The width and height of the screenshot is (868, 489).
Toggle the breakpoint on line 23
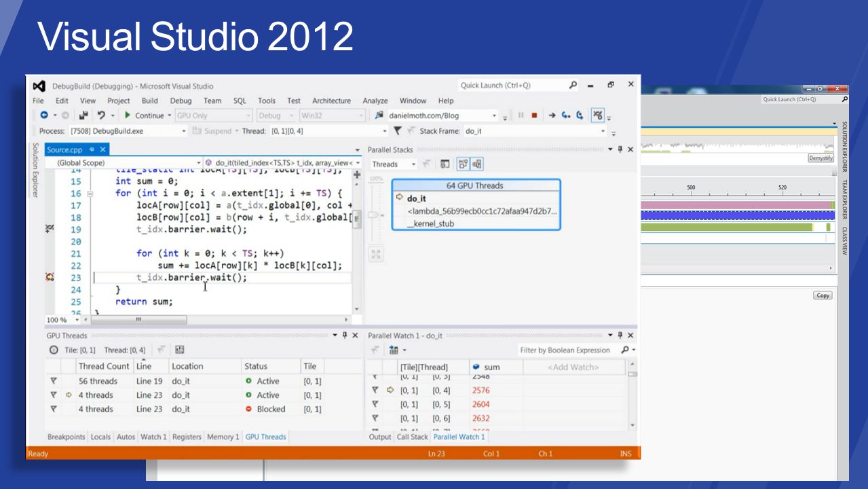[x=49, y=277]
